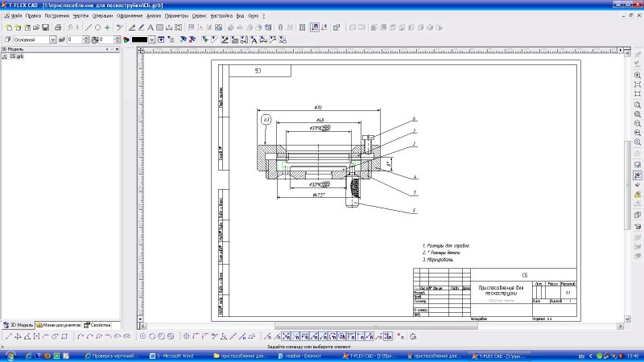This screenshot has width=644, height=362.
Task: Select the Hatch tool icon
Action: (x=159, y=27)
